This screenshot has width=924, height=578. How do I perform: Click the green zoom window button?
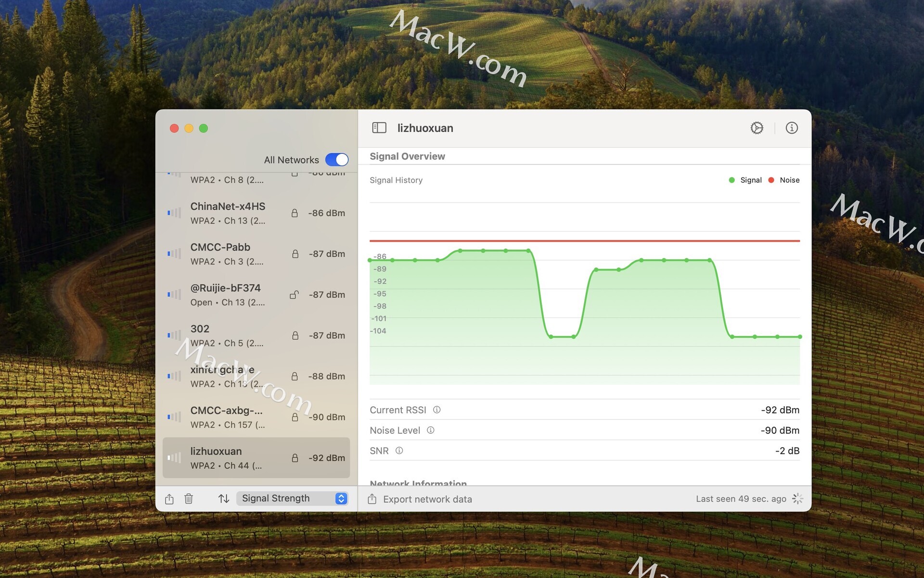coord(204,128)
